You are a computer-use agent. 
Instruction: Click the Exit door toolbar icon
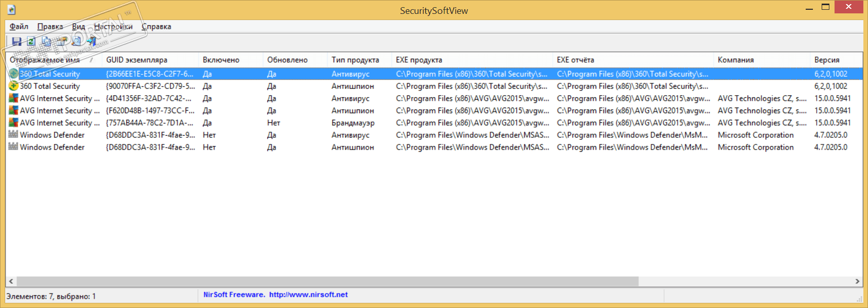click(92, 42)
